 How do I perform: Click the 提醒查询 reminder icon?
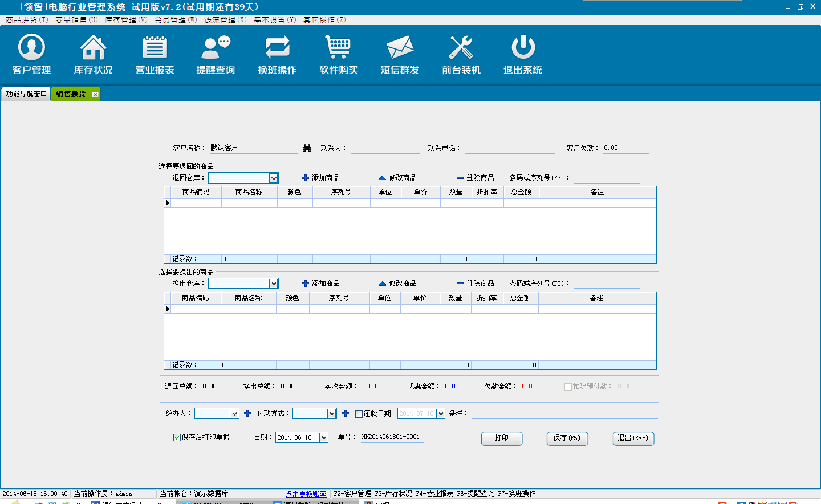point(216,48)
